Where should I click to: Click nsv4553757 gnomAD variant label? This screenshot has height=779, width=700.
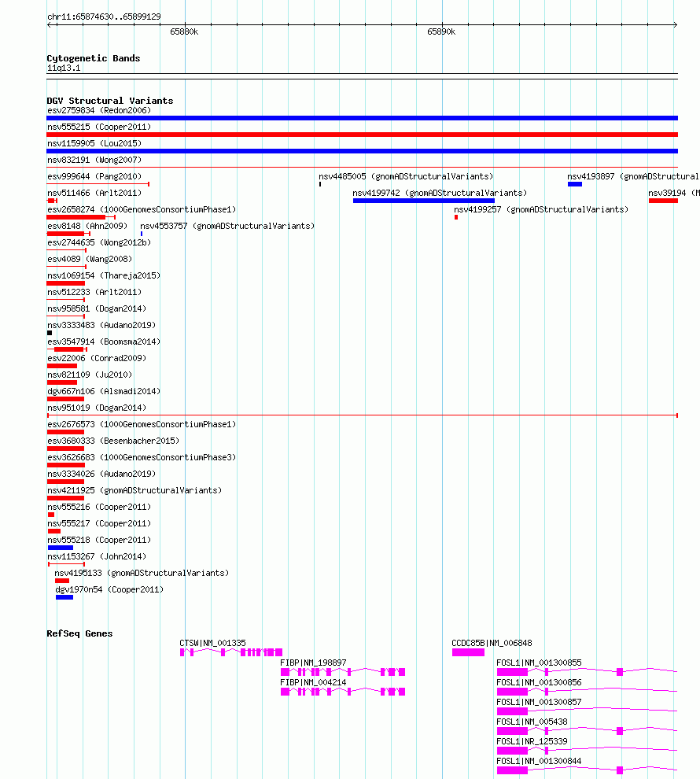pos(227,226)
